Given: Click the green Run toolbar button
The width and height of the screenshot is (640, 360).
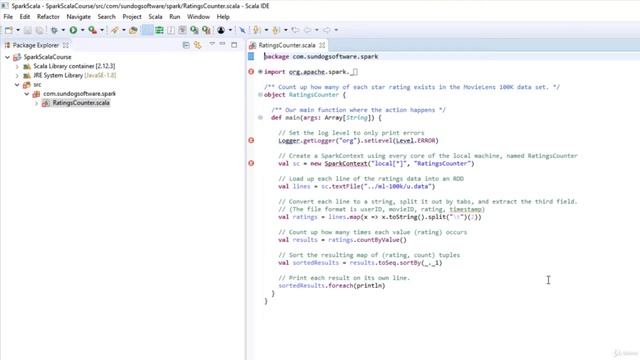Looking at the screenshot, I should 73,30.
